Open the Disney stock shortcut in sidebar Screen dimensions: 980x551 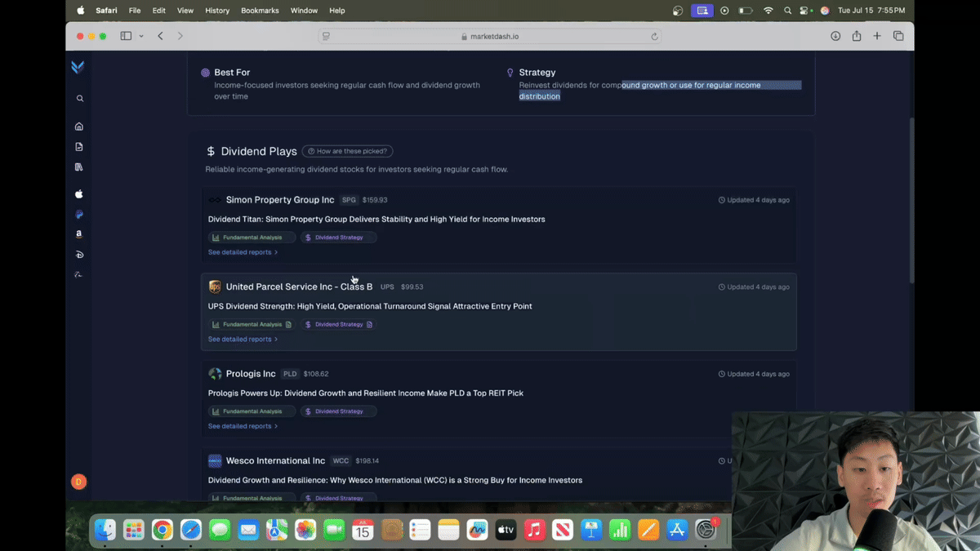[79, 255]
